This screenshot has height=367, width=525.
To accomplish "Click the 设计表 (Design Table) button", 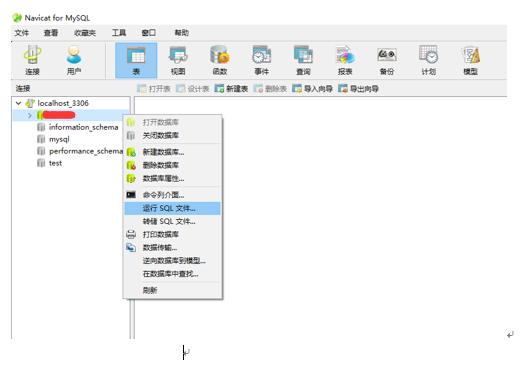I will click(x=193, y=89).
